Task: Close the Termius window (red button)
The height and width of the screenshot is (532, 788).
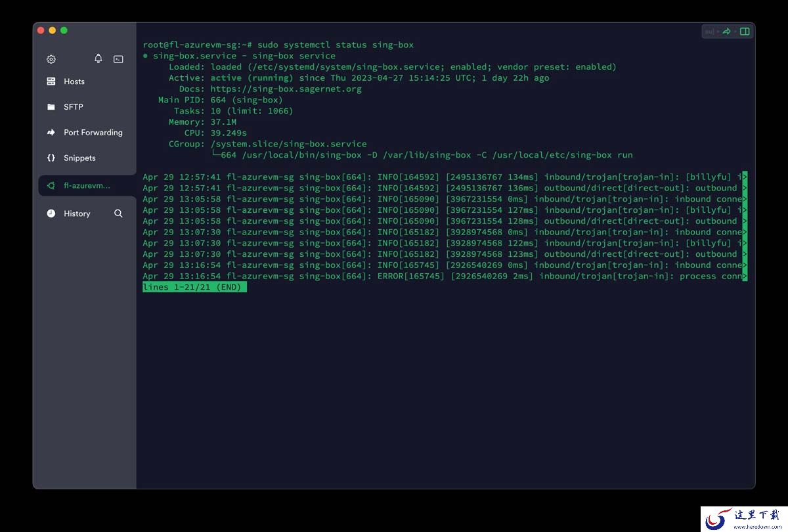Action: tap(41, 30)
